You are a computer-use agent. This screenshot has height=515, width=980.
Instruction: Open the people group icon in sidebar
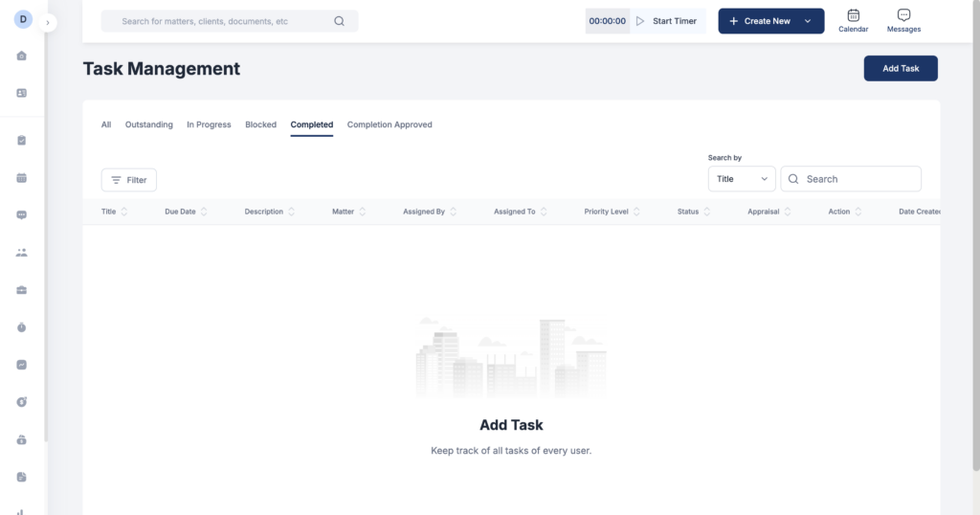[22, 253]
